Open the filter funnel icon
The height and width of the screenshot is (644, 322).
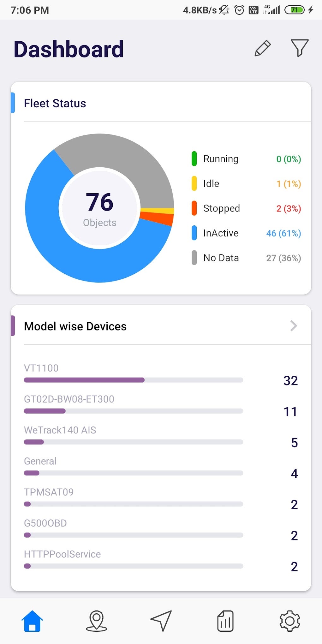point(299,48)
